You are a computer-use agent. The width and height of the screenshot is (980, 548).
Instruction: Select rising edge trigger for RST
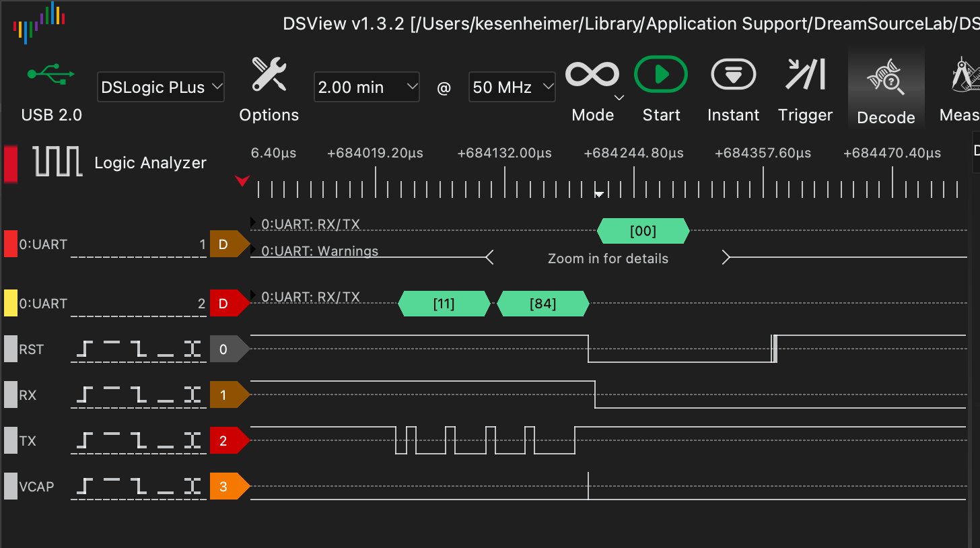tap(85, 349)
